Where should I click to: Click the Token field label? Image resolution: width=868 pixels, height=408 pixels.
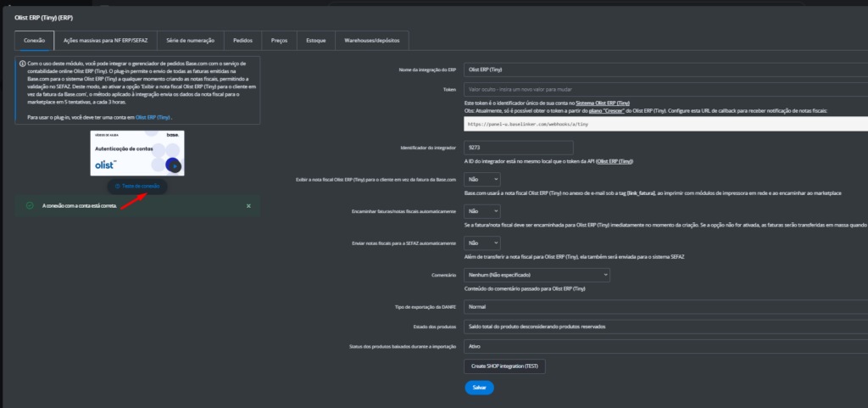click(449, 89)
